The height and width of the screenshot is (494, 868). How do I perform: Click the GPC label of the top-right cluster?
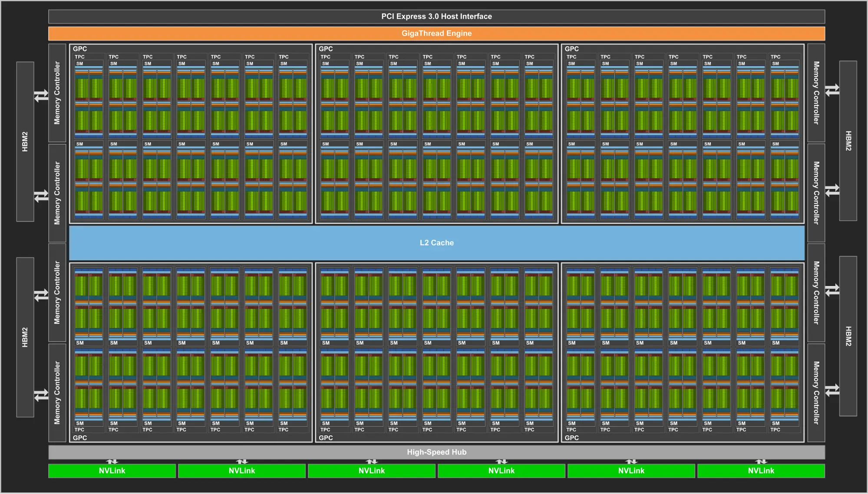571,49
